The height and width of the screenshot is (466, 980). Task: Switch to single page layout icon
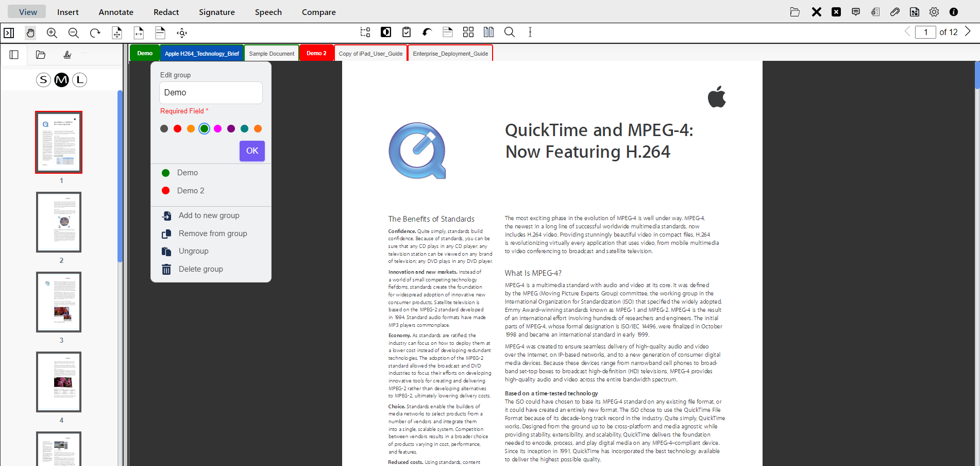[448, 32]
